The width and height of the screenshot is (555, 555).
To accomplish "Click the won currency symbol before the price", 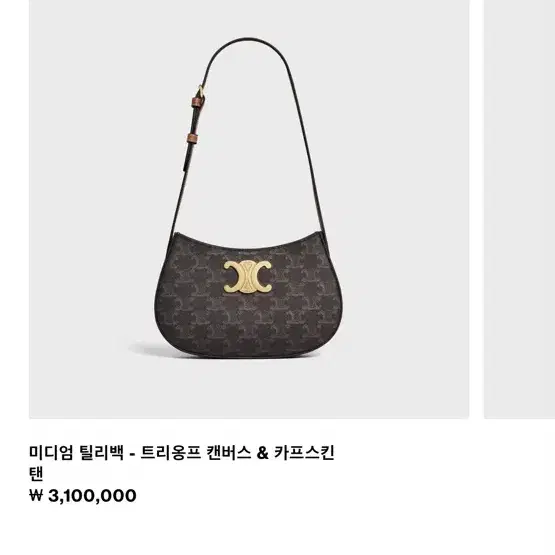I will [36, 495].
